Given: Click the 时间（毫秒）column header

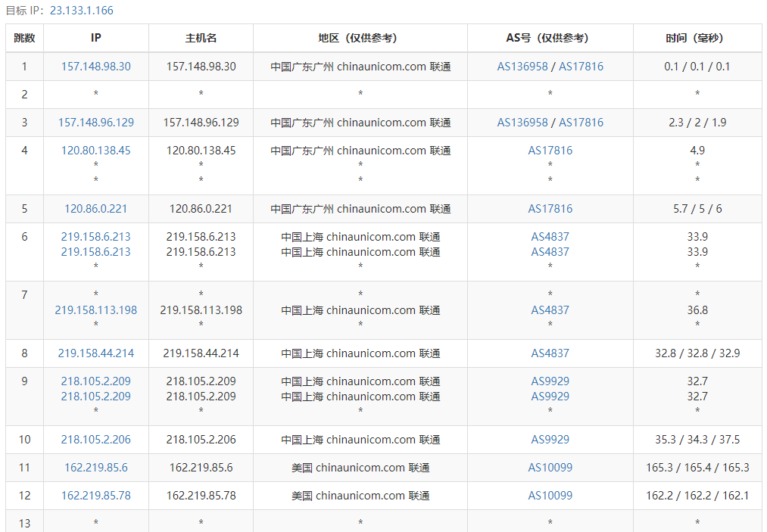Looking at the screenshot, I should point(697,38).
